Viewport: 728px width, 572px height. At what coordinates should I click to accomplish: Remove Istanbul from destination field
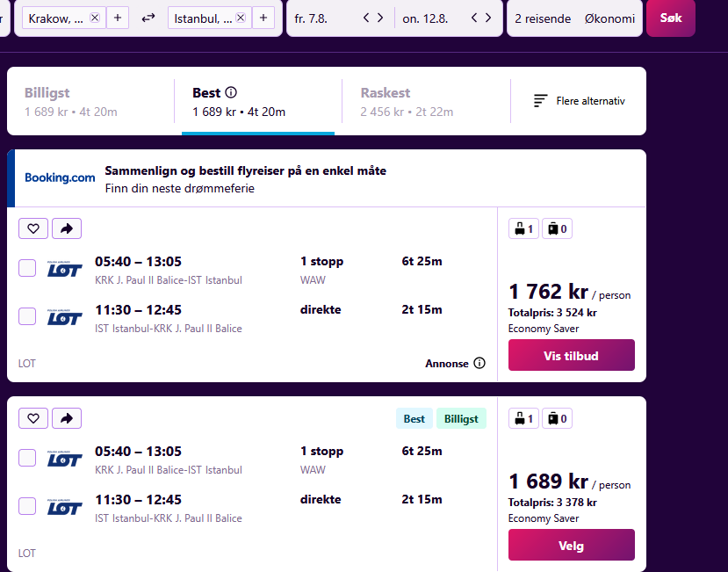[241, 18]
